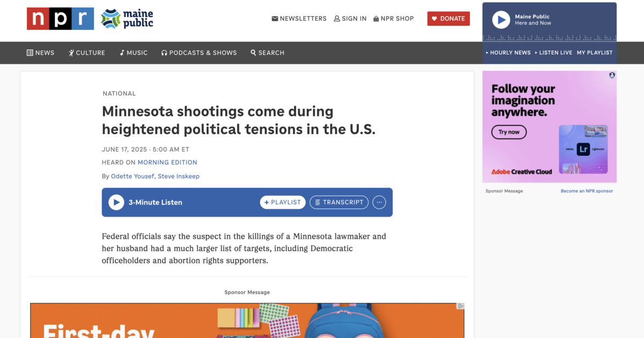View the audio Transcript
644x338 pixels.
(x=339, y=202)
